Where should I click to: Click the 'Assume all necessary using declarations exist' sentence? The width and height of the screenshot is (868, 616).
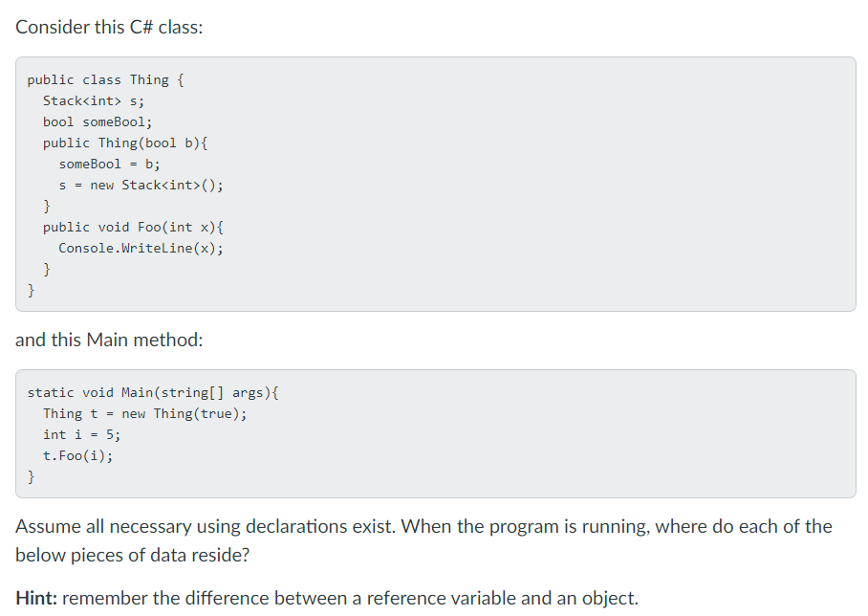(x=206, y=526)
